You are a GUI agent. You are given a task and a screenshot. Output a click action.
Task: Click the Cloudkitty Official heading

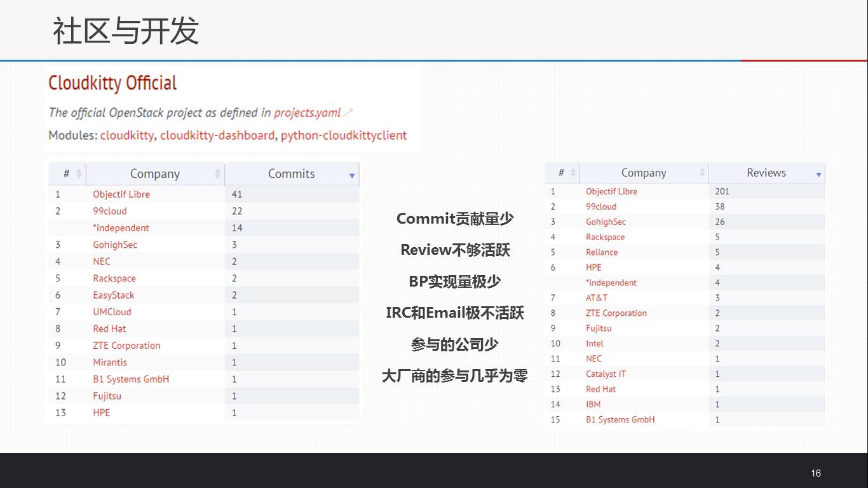pyautogui.click(x=112, y=83)
